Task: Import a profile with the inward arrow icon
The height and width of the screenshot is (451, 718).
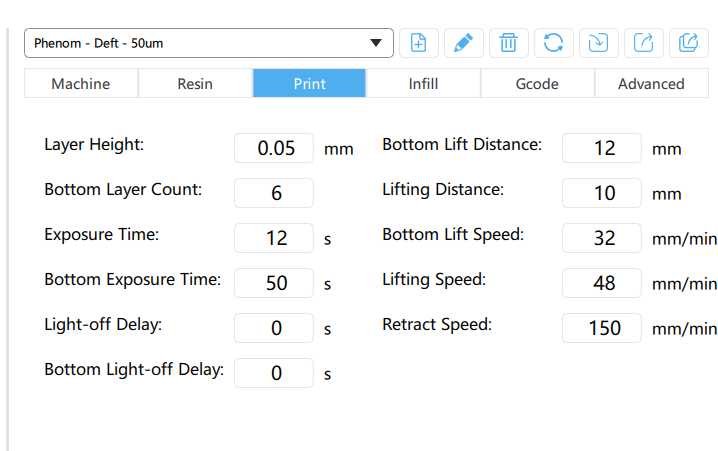Action: coord(598,43)
